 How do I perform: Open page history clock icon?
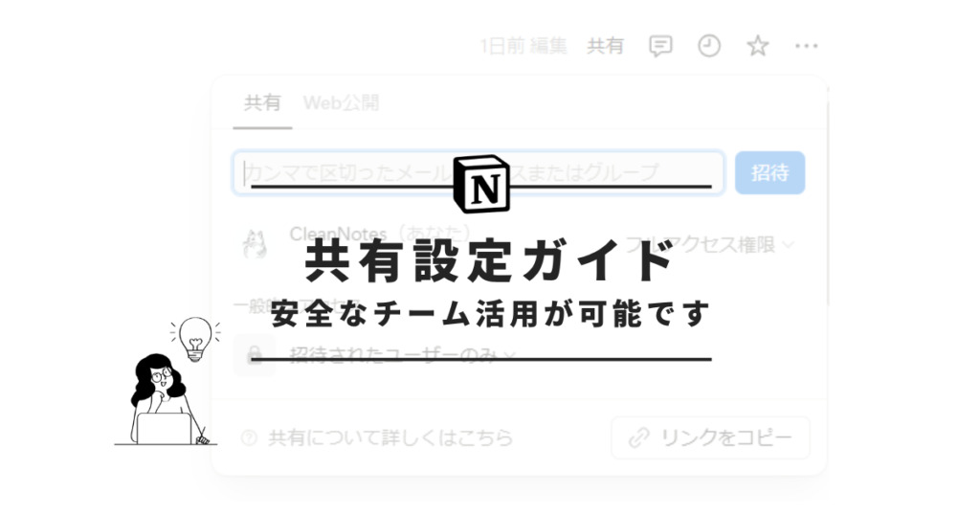709,46
